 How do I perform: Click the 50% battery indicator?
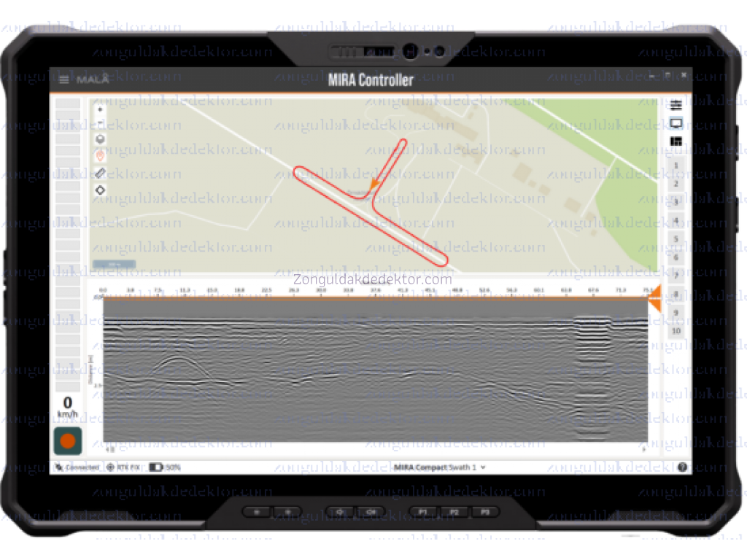(x=165, y=467)
